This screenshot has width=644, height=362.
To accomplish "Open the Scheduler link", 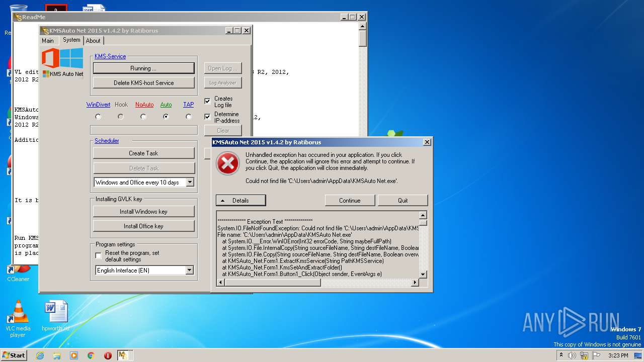I will point(107,141).
